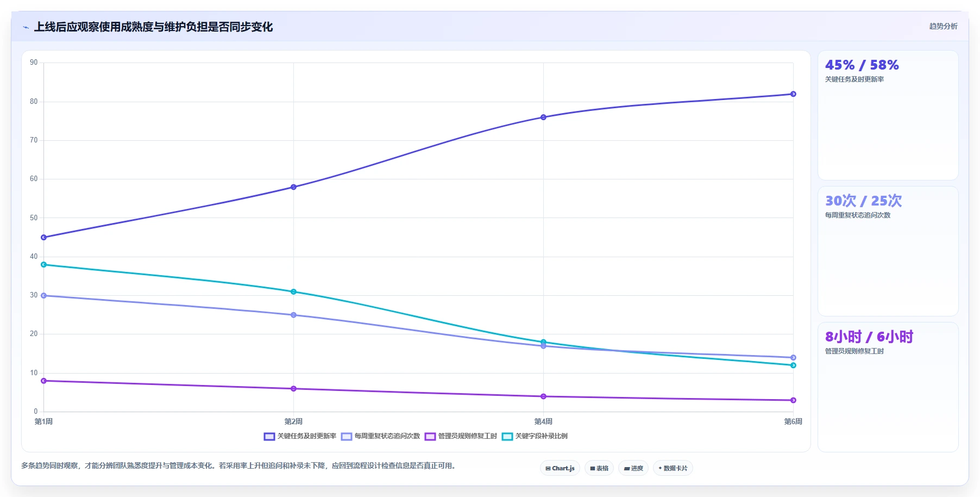The image size is (980, 497).
Task: Toggle the 每周重复状态追问次数 legend item
Action: click(381, 436)
